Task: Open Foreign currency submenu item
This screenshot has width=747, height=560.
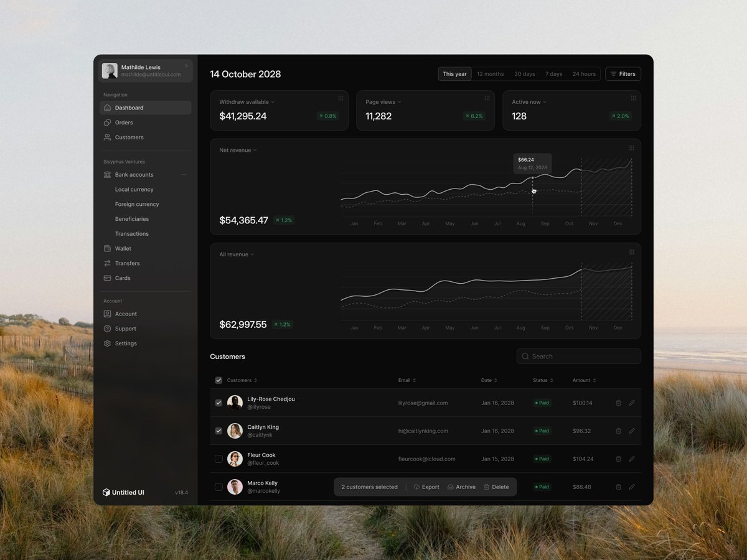Action: point(137,204)
